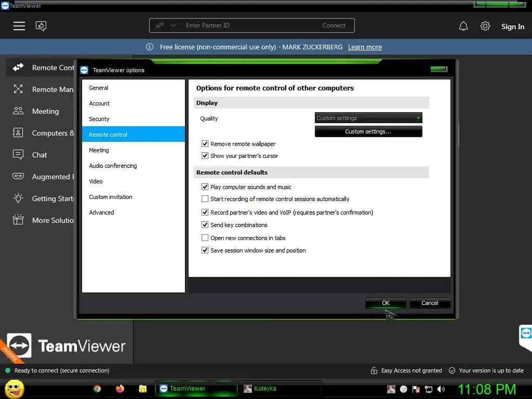532x399 pixels.
Task: Open the Quality dropdown
Action: tap(368, 118)
